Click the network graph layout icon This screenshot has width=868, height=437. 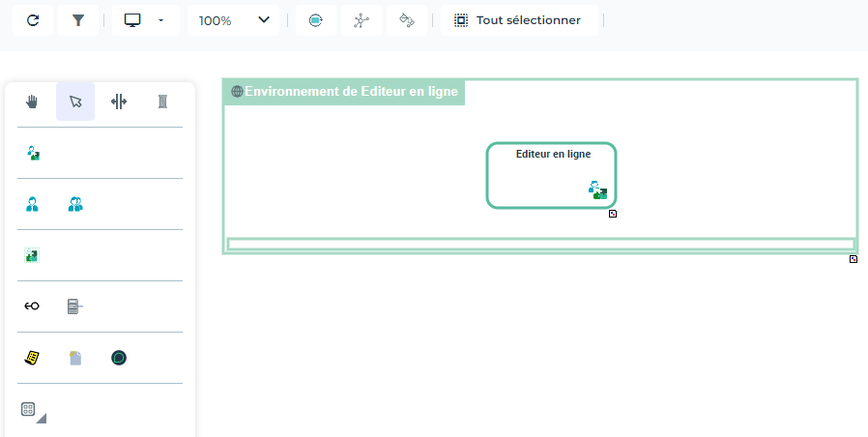point(362,20)
